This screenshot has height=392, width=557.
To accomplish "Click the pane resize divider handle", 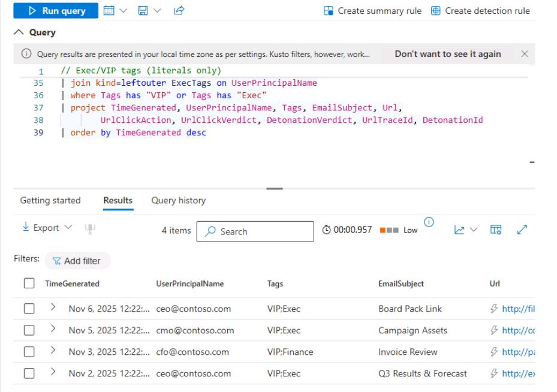I will coord(275,189).
